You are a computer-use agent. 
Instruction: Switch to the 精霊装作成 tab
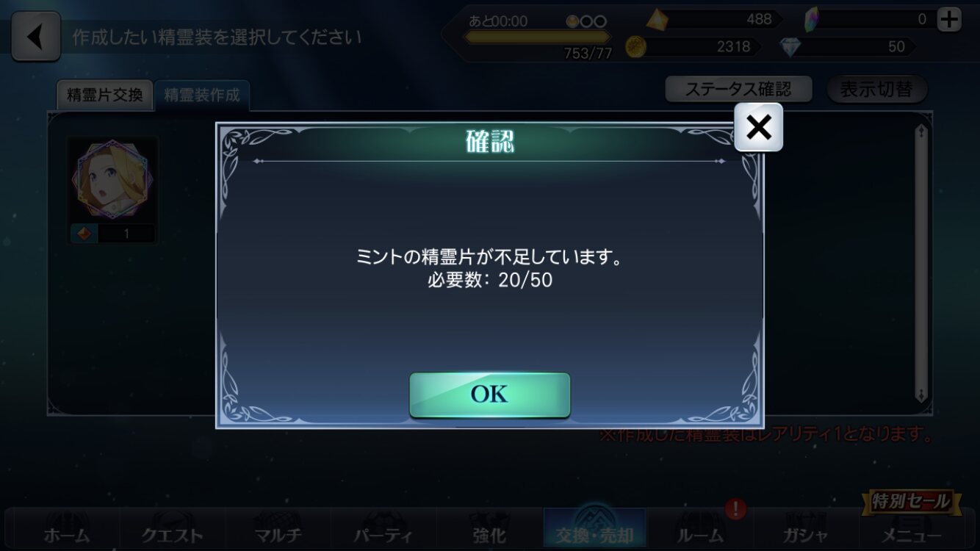[202, 96]
